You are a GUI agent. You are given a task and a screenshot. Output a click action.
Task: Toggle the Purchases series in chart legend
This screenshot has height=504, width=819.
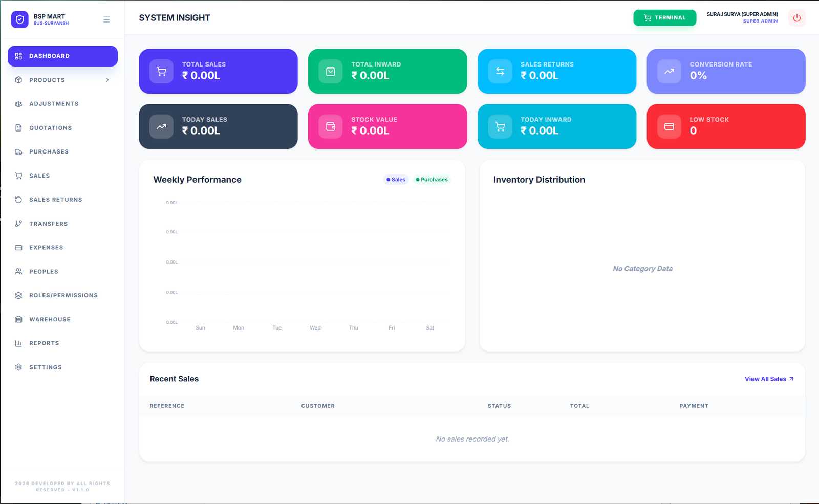point(432,180)
